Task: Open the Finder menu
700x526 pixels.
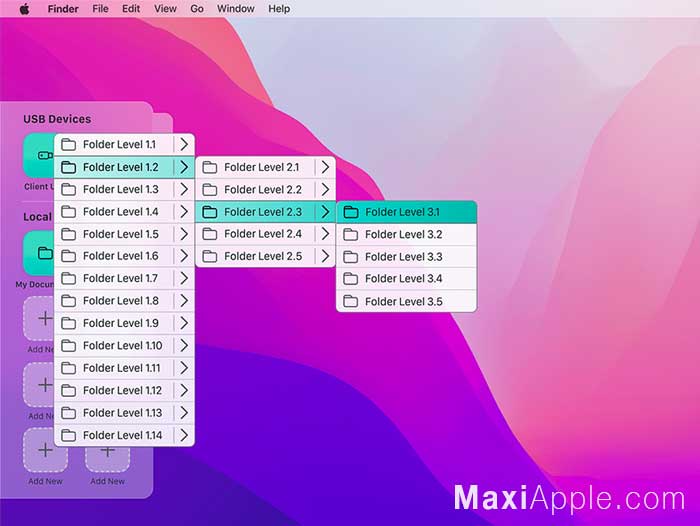Action: (x=63, y=8)
